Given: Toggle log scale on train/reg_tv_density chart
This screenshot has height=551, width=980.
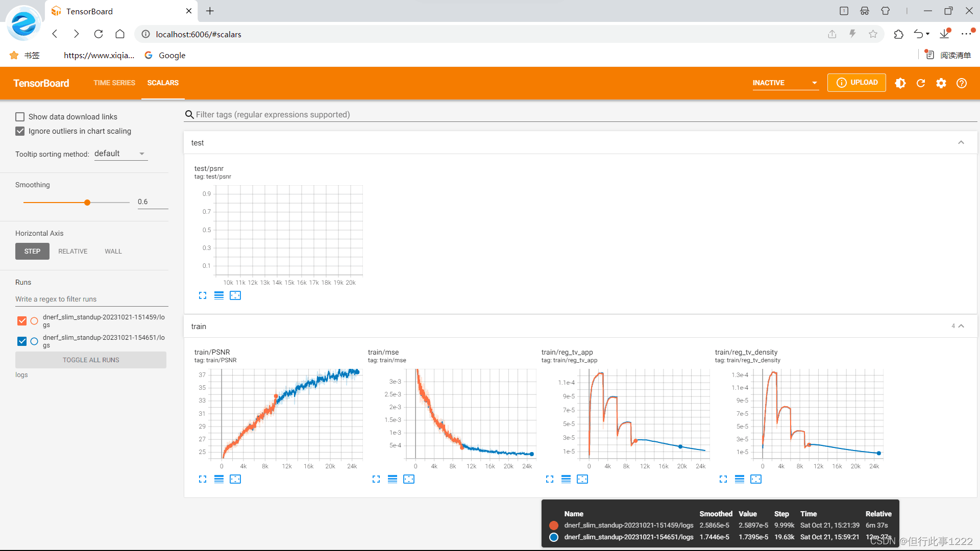Looking at the screenshot, I should point(740,479).
